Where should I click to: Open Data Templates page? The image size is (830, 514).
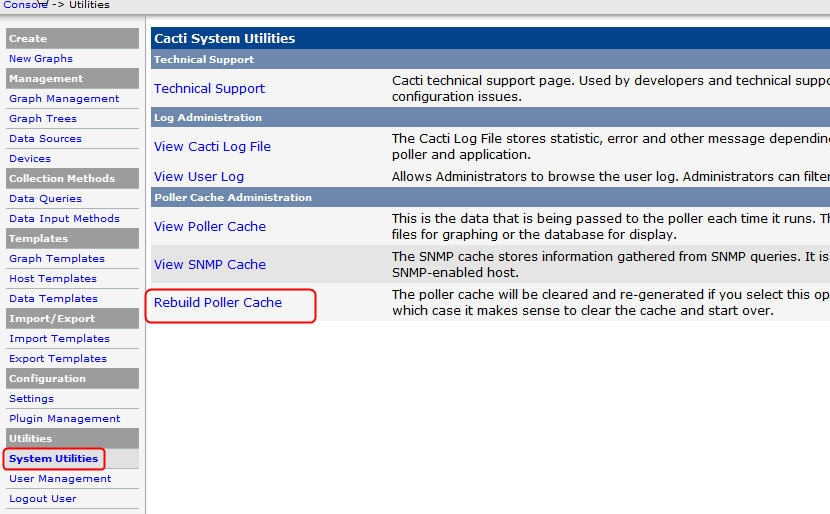pos(53,299)
